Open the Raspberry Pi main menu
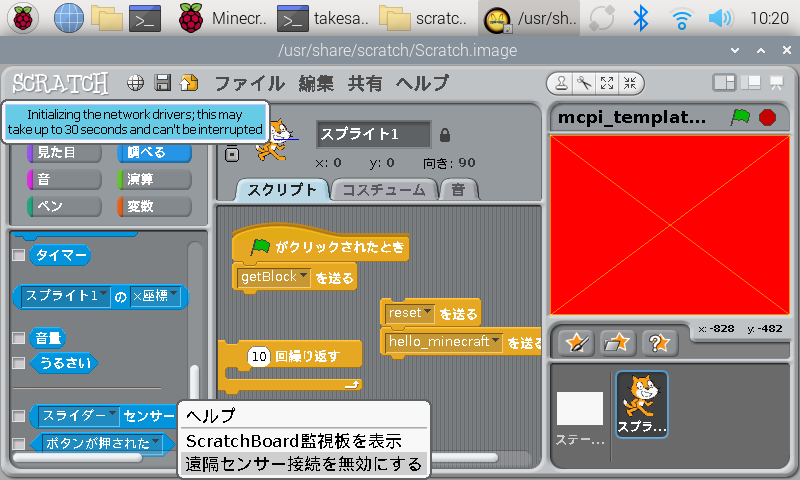This screenshot has height=480, width=800. pyautogui.click(x=22, y=18)
